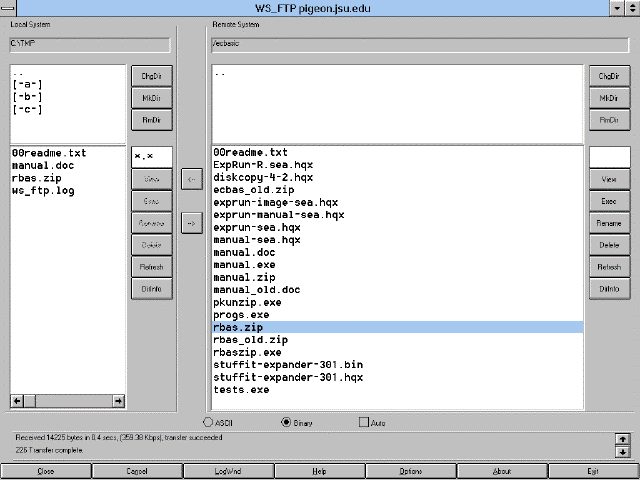The width and height of the screenshot is (640, 480).
Task: Click the local MkDir button
Action: [x=152, y=98]
